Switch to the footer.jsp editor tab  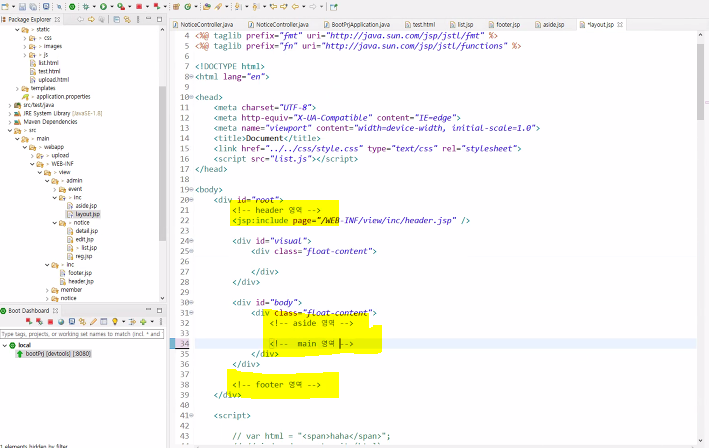click(505, 24)
